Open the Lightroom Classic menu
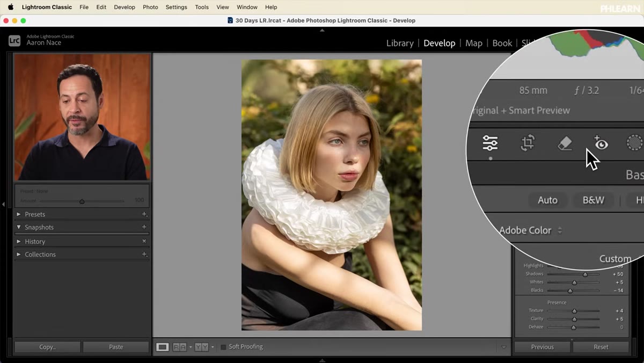Image resolution: width=644 pixels, height=363 pixels. pyautogui.click(x=47, y=7)
